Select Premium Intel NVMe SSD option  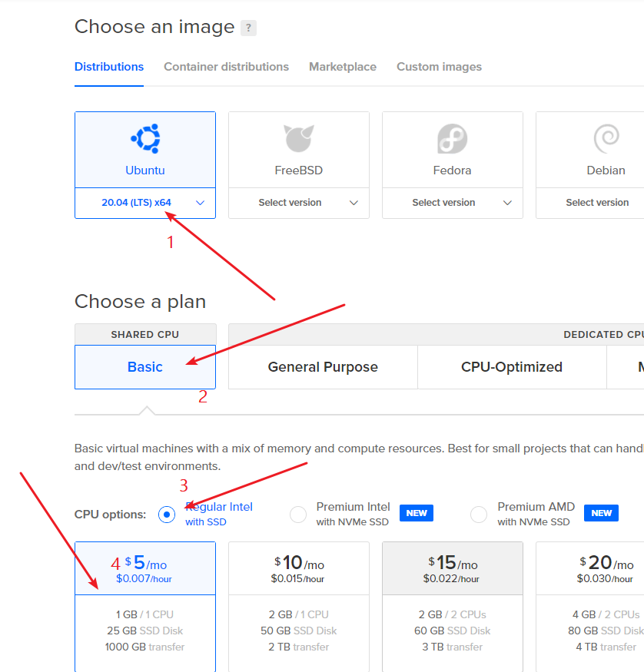point(298,515)
